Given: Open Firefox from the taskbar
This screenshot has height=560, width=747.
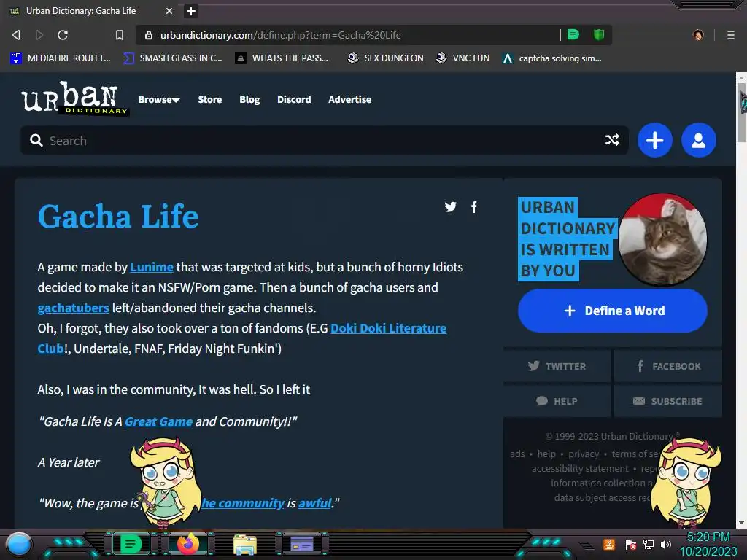Looking at the screenshot, I should point(187,544).
